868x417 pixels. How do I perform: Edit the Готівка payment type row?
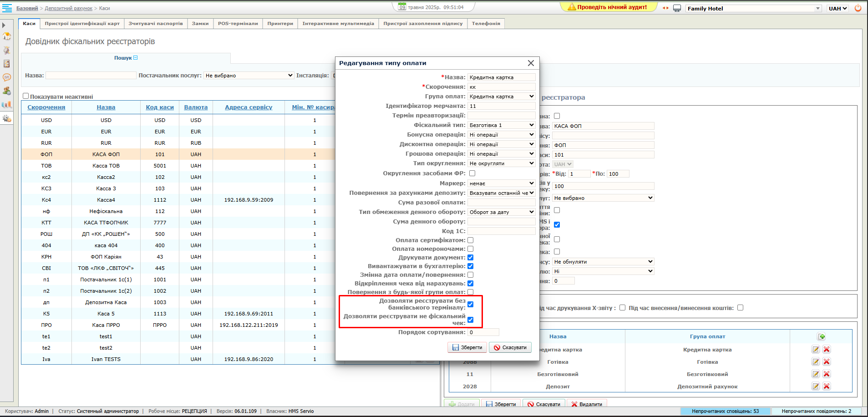tap(816, 362)
